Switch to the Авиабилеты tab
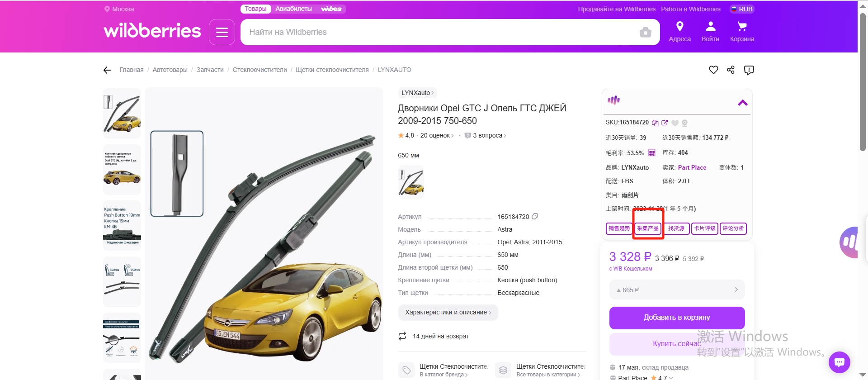 click(293, 9)
